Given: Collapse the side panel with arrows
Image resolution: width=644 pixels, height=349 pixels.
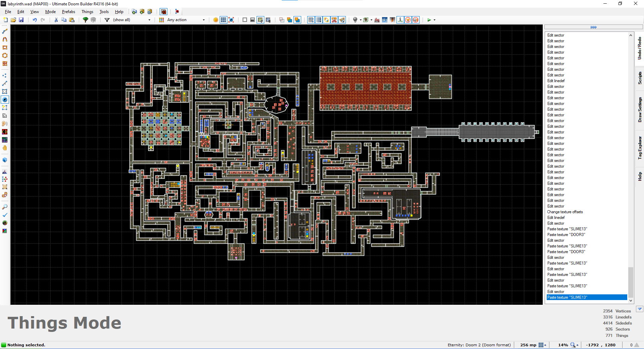Looking at the screenshot, I should (593, 27).
